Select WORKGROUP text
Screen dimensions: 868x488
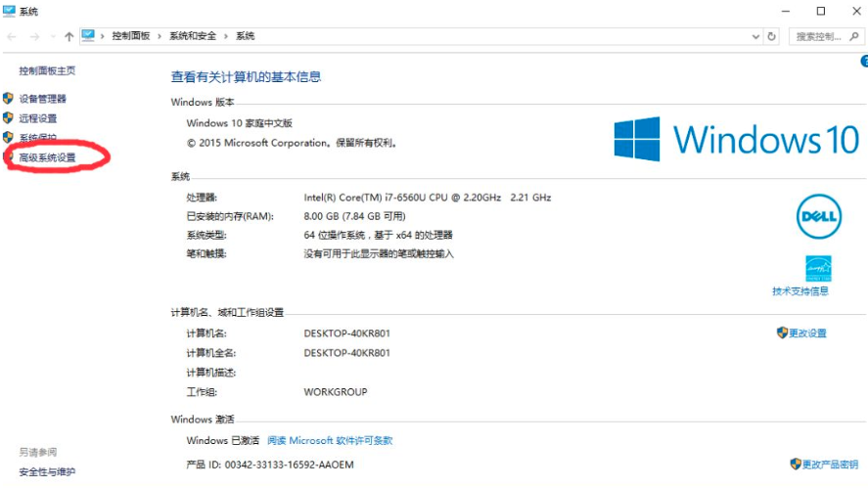[336, 392]
